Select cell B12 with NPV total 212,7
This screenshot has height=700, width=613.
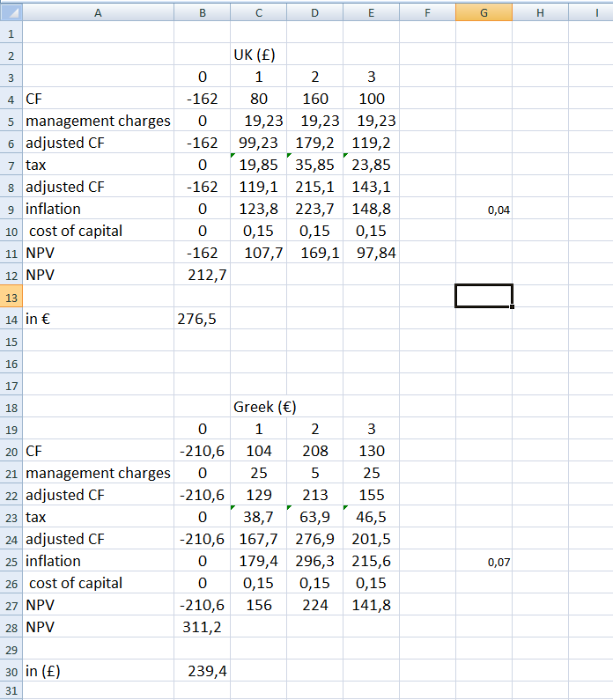point(202,275)
